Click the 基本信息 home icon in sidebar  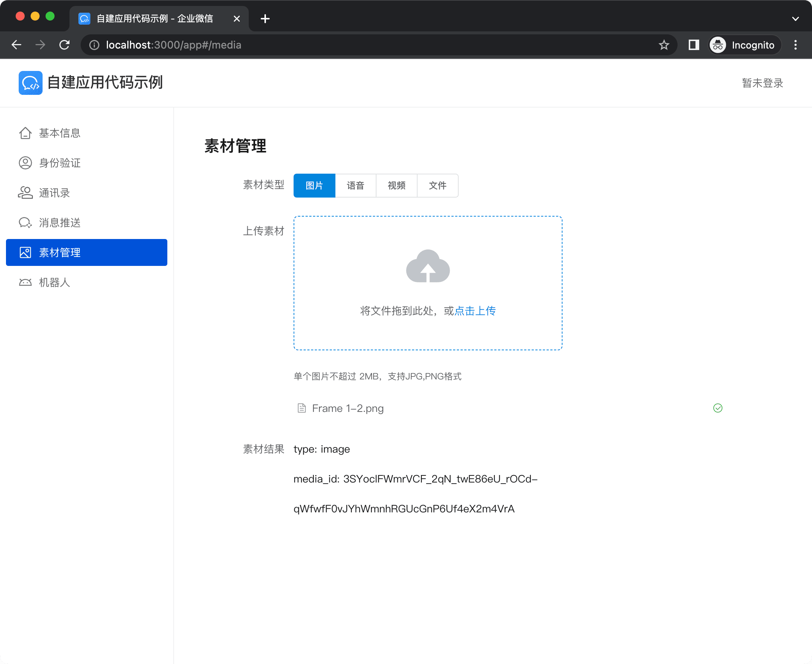coord(25,133)
